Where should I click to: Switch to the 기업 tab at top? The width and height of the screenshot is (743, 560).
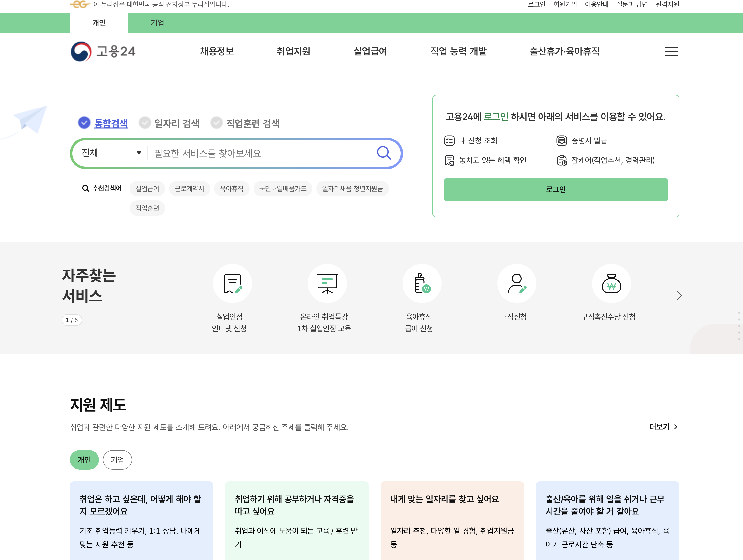coord(157,23)
